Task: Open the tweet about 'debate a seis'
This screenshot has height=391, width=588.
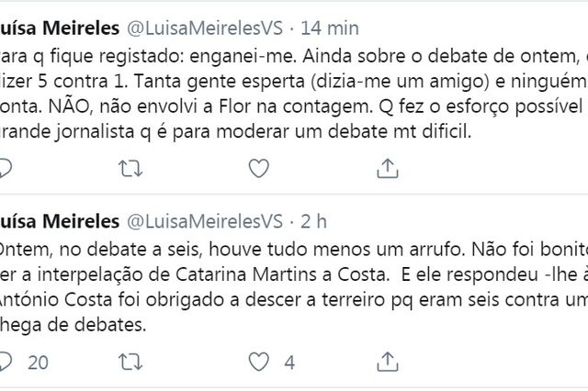Action: coord(294,287)
